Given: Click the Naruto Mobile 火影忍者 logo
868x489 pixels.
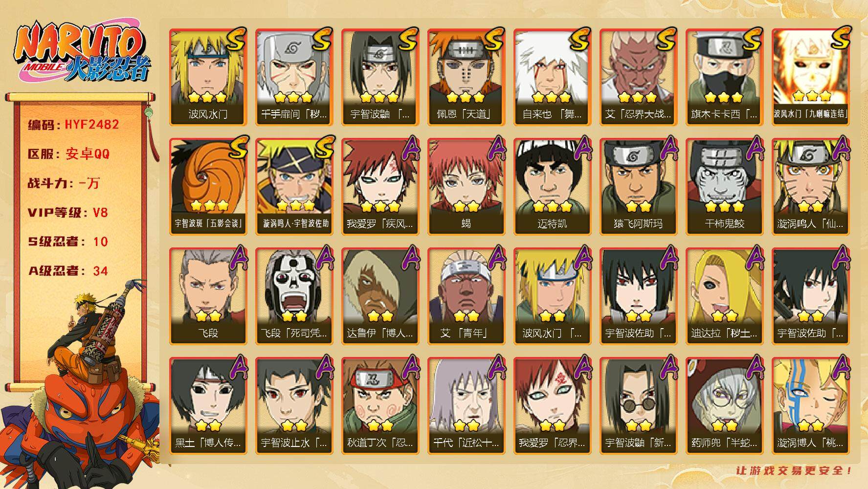Looking at the screenshot, I should click(82, 52).
